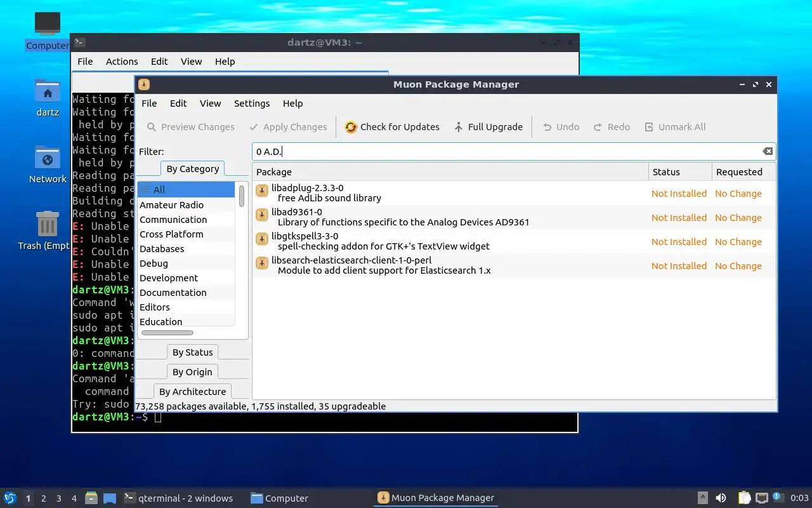The height and width of the screenshot is (508, 812).
Task: Select the Editors category
Action: pyautogui.click(x=187, y=307)
